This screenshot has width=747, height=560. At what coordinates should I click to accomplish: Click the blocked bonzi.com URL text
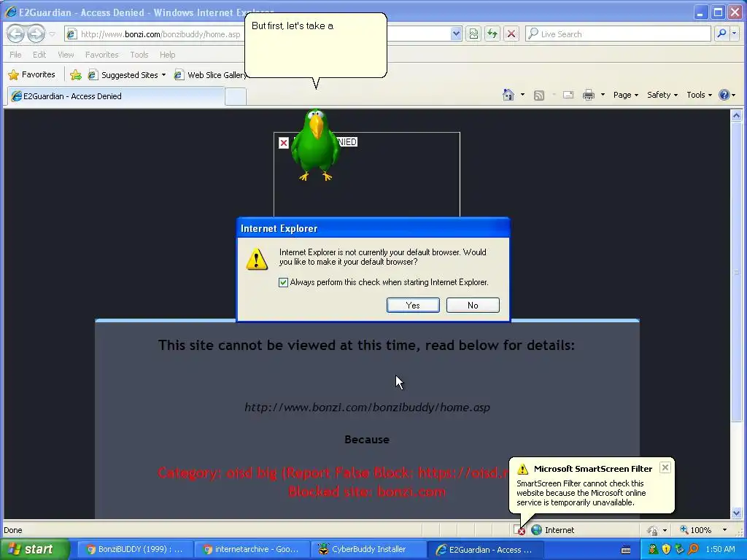pos(367,408)
